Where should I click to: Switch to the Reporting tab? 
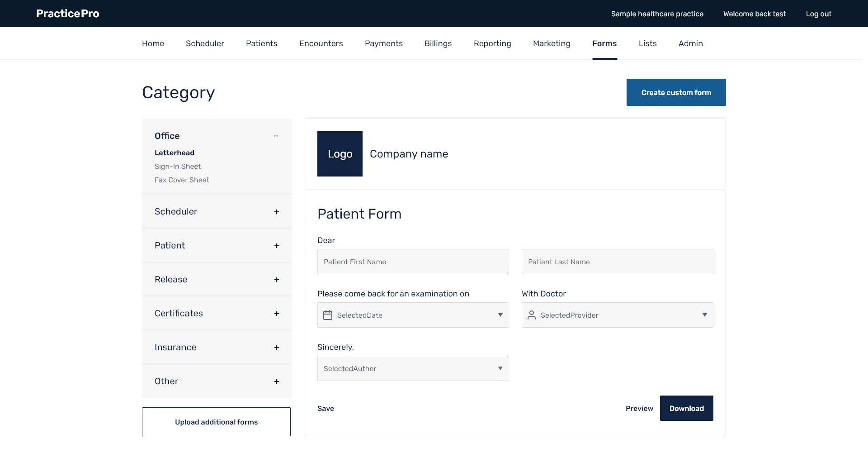(492, 43)
